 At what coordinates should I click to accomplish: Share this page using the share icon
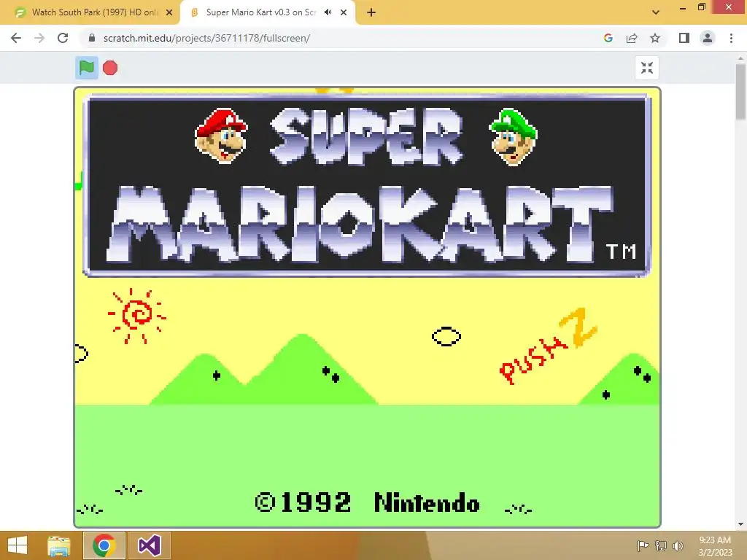pyautogui.click(x=632, y=38)
